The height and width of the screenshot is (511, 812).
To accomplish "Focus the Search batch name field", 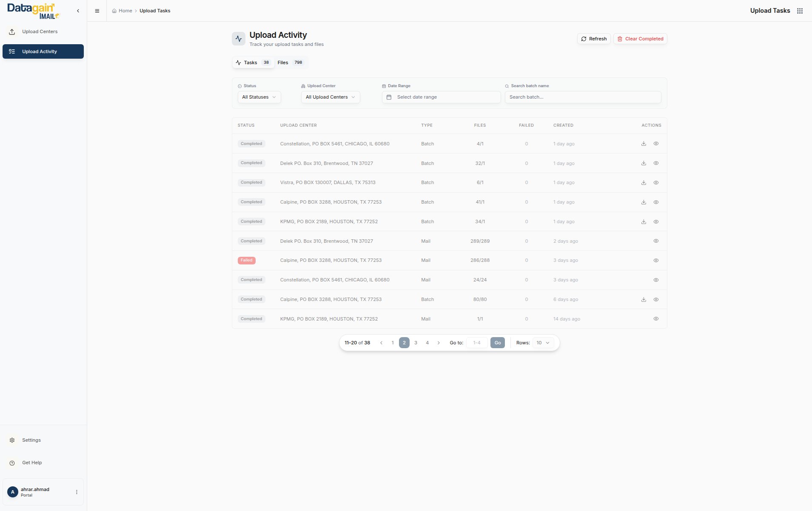I will [583, 97].
